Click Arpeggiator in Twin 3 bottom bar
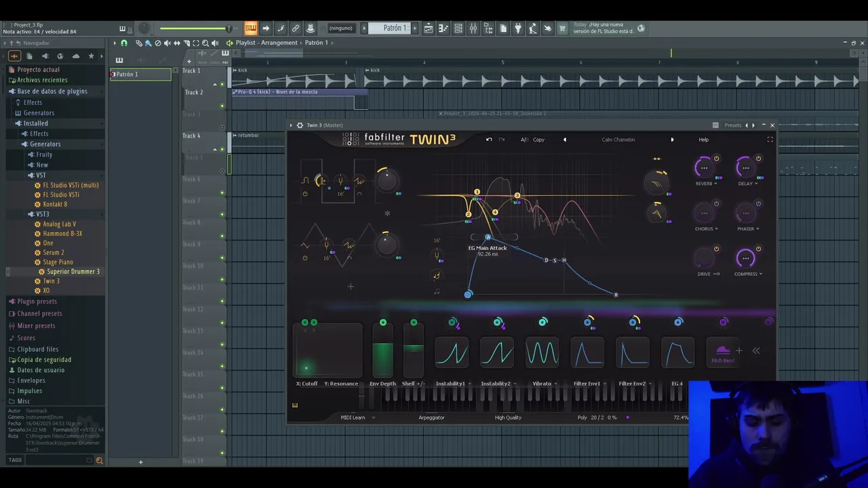The height and width of the screenshot is (488, 868). click(431, 418)
